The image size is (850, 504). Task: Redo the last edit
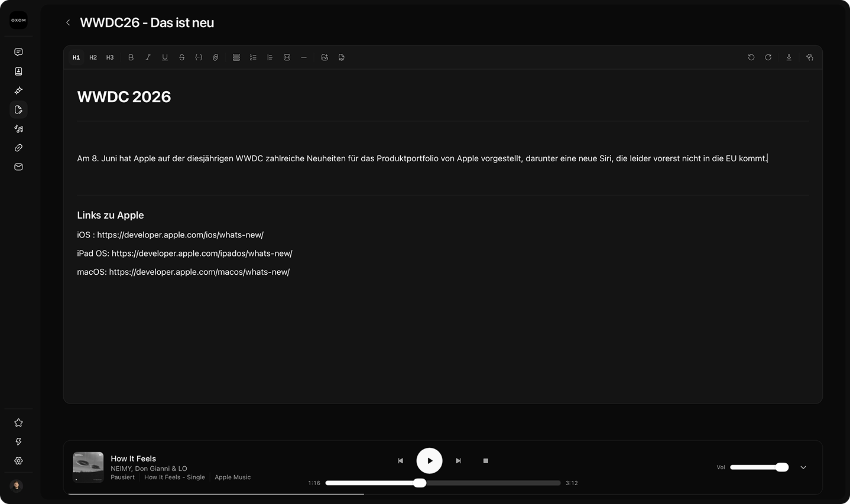768,57
